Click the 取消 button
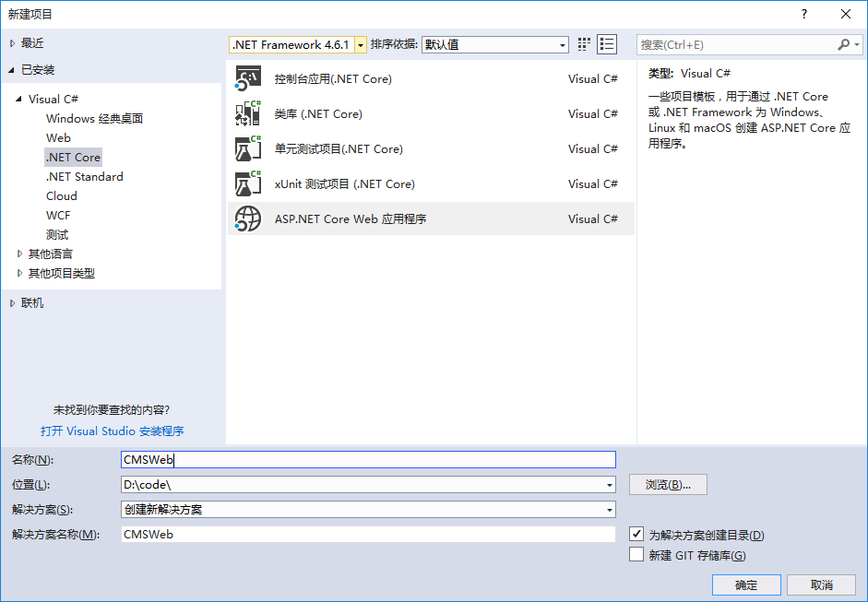 (822, 584)
